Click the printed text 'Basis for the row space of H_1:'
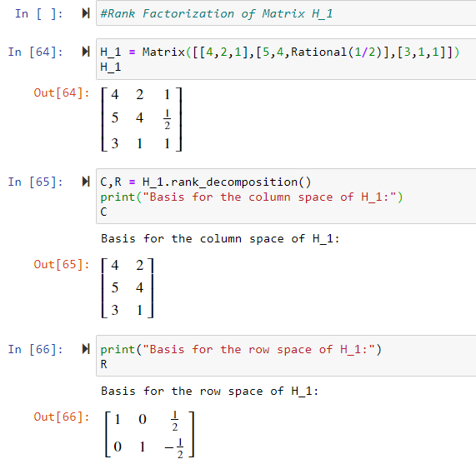 point(209,391)
